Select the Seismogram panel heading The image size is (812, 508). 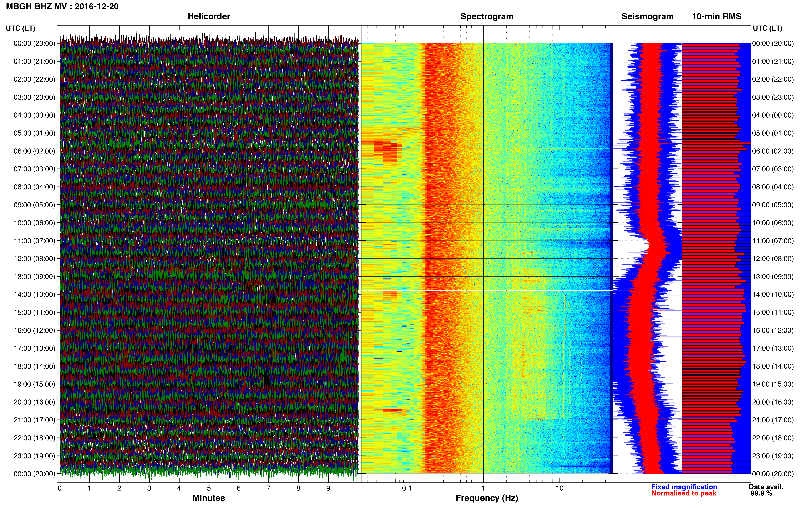pos(647,16)
